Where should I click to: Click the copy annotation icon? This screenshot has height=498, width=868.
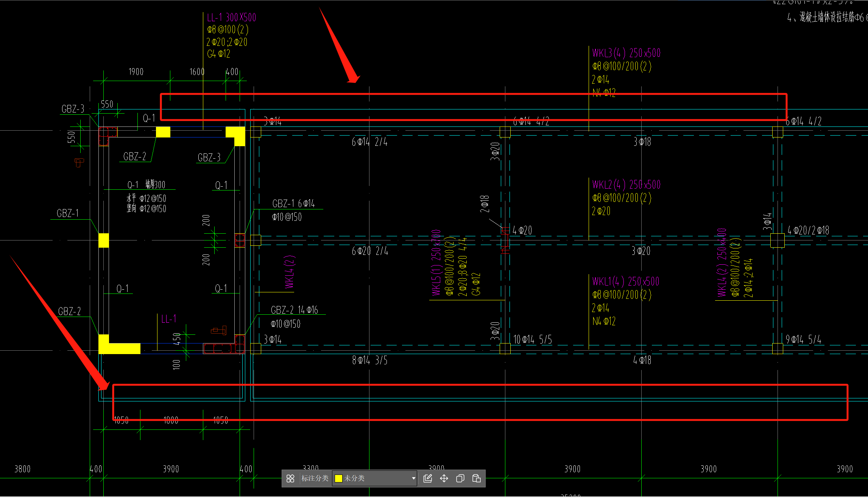pos(460,478)
